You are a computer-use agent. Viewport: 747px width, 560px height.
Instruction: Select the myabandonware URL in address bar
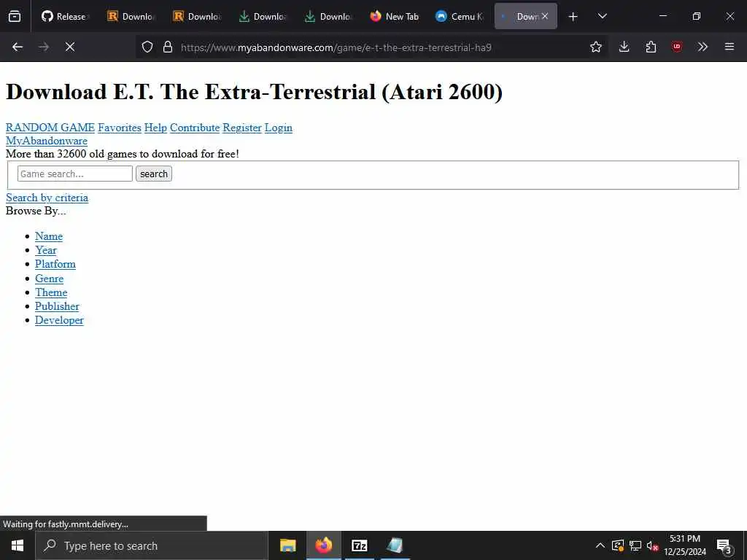pyautogui.click(x=336, y=47)
